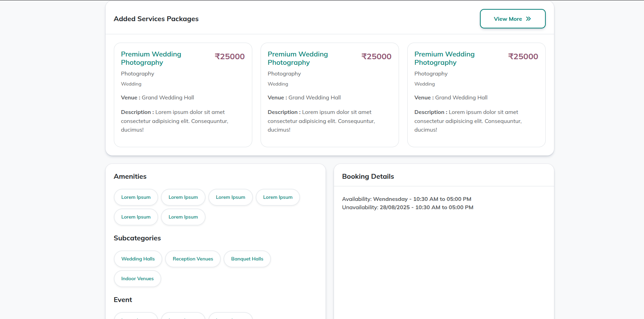Select the second-row first Lorem Ipsum amenity chip

click(x=136, y=217)
